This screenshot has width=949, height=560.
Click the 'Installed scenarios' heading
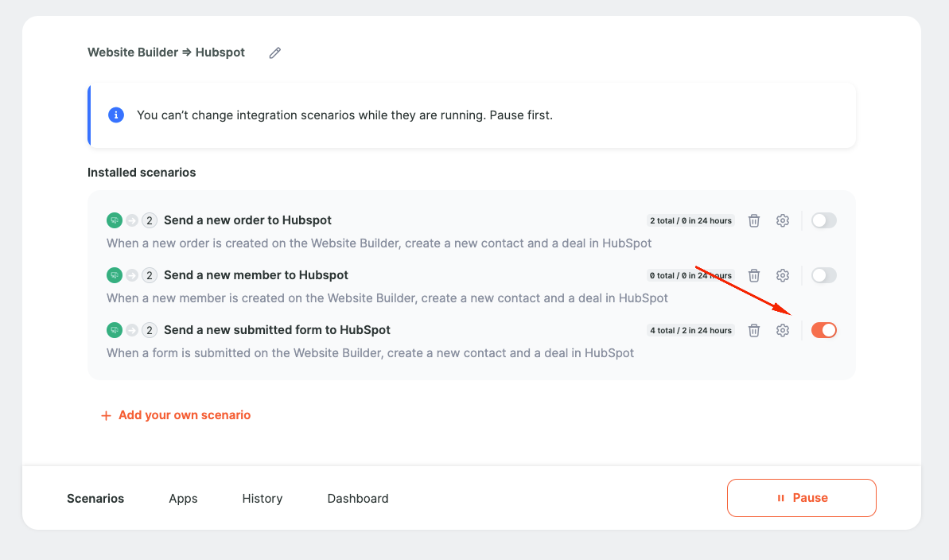click(142, 173)
